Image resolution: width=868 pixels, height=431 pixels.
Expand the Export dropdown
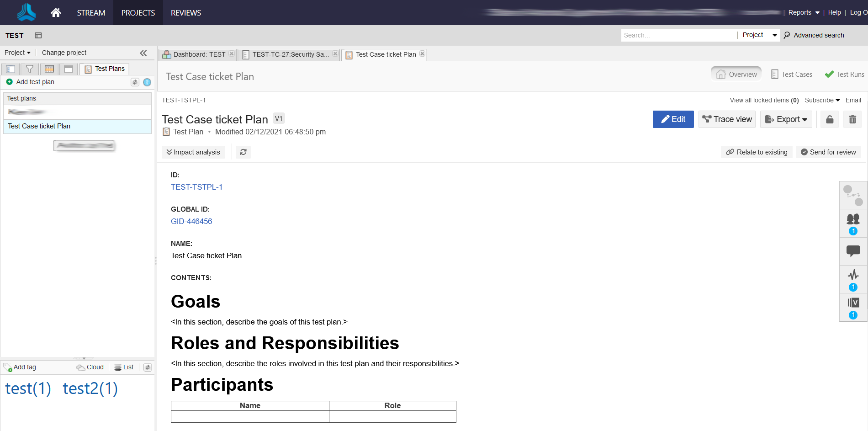786,119
